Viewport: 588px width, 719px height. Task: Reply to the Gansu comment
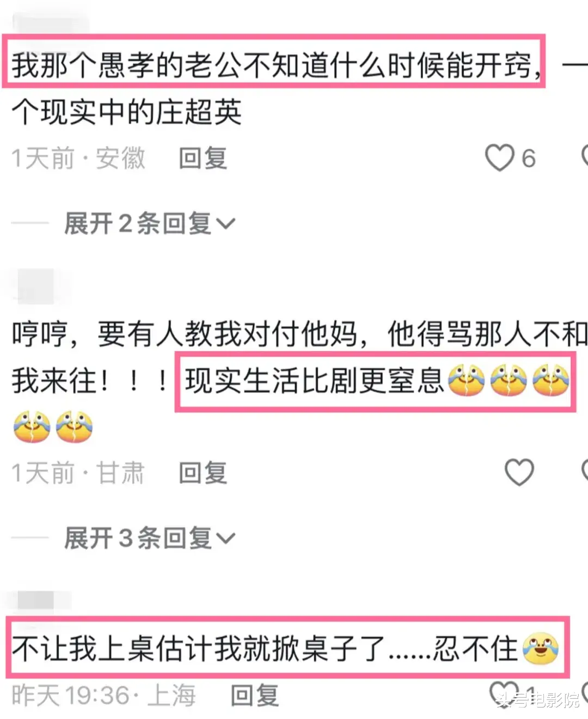click(x=203, y=473)
